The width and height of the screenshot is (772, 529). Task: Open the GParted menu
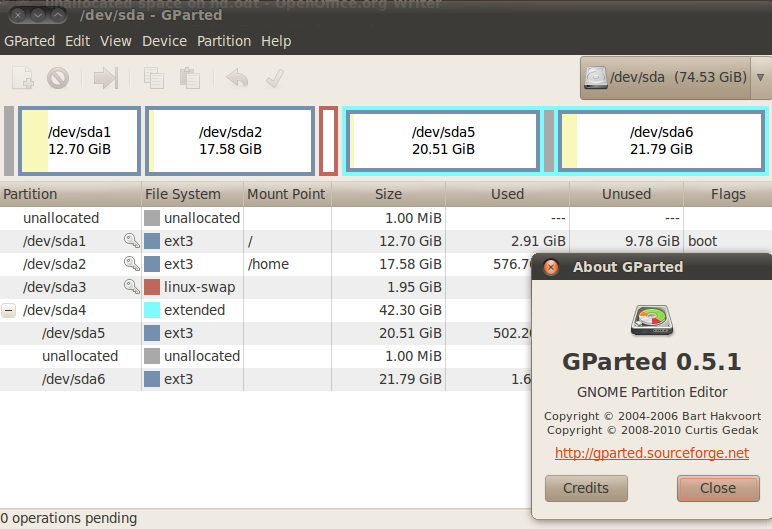(30, 41)
